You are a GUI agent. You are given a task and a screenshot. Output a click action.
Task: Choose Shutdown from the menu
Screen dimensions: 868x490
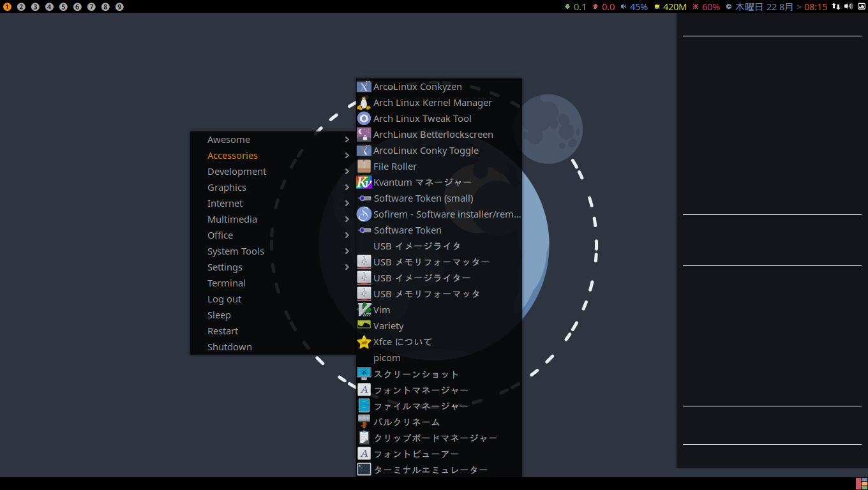229,347
